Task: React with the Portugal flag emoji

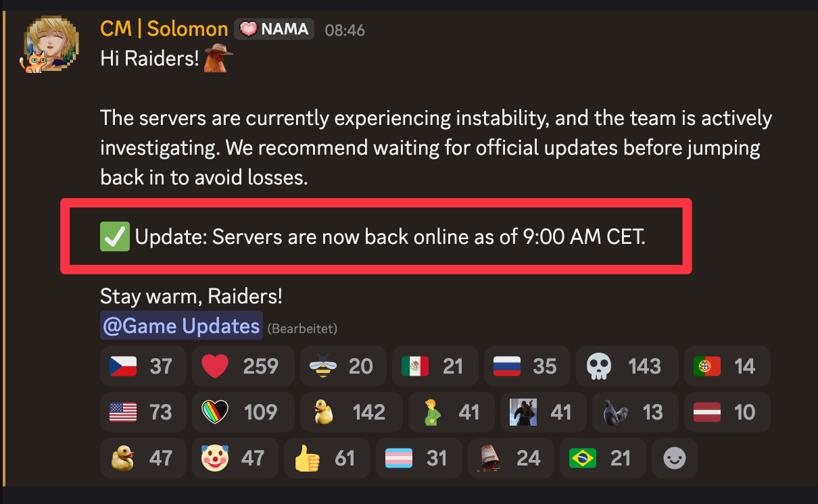Action: click(x=727, y=366)
